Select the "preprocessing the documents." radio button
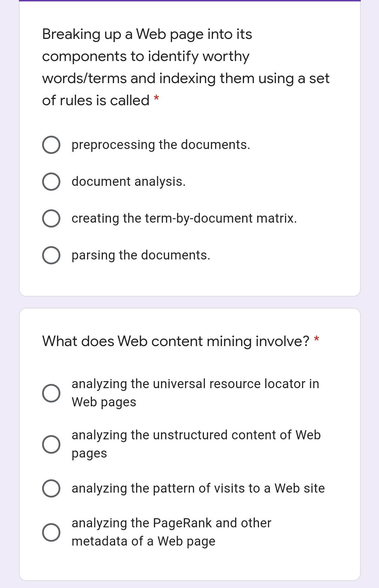 click(x=51, y=144)
